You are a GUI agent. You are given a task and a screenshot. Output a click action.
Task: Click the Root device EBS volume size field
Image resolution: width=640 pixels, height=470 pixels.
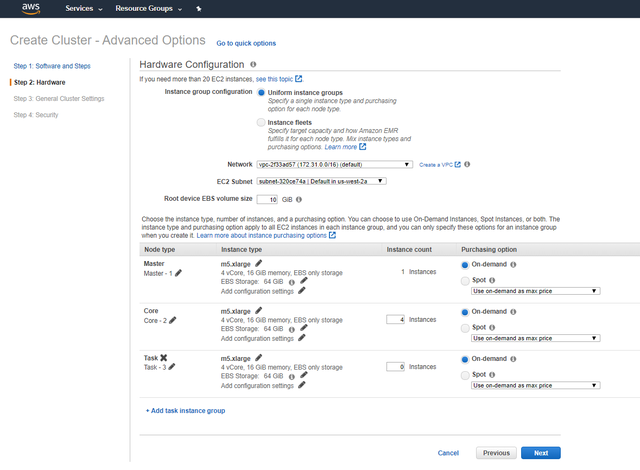[x=267, y=200]
